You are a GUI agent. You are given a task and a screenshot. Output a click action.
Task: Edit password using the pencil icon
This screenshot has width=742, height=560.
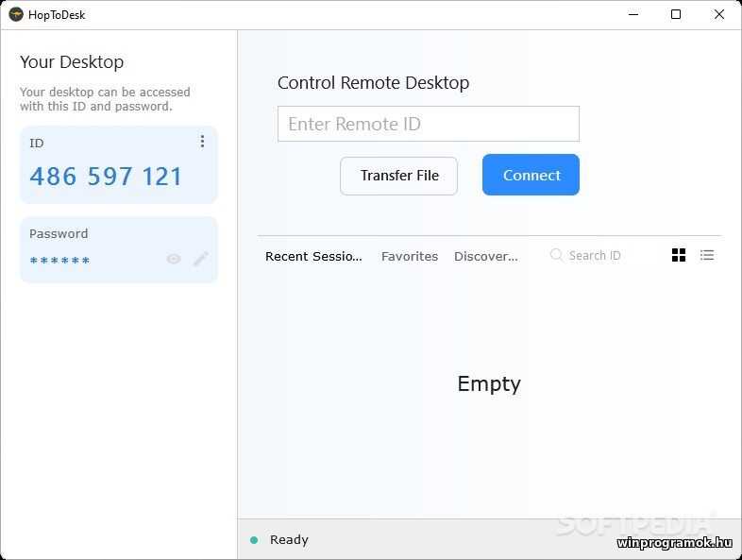[x=201, y=259]
